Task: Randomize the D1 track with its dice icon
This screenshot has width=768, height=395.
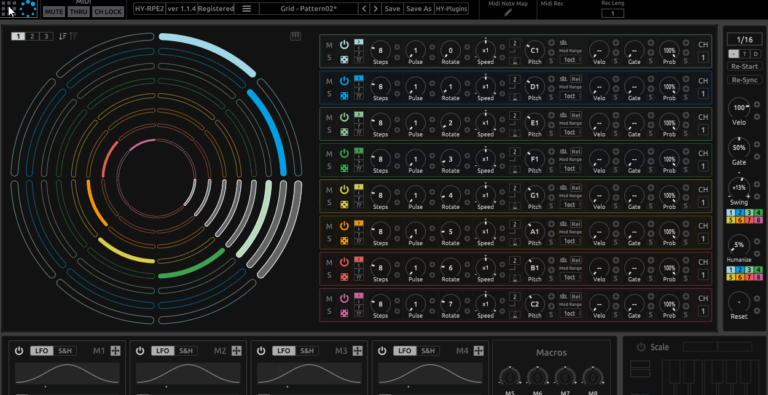Action: point(344,95)
